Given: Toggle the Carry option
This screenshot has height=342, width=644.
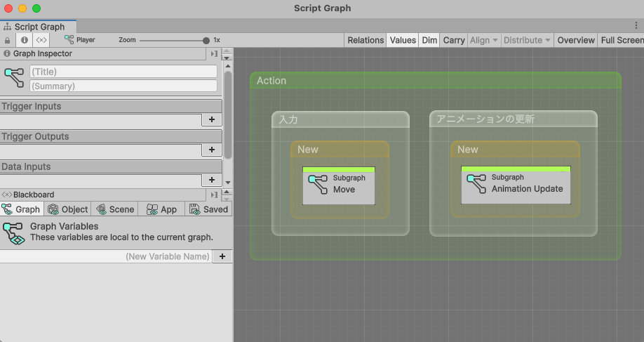Looking at the screenshot, I should [453, 40].
